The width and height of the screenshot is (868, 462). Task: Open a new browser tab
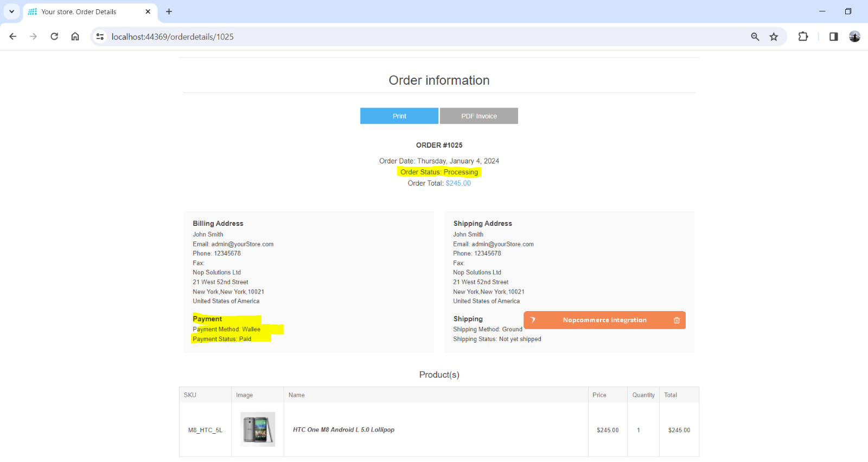click(x=169, y=11)
